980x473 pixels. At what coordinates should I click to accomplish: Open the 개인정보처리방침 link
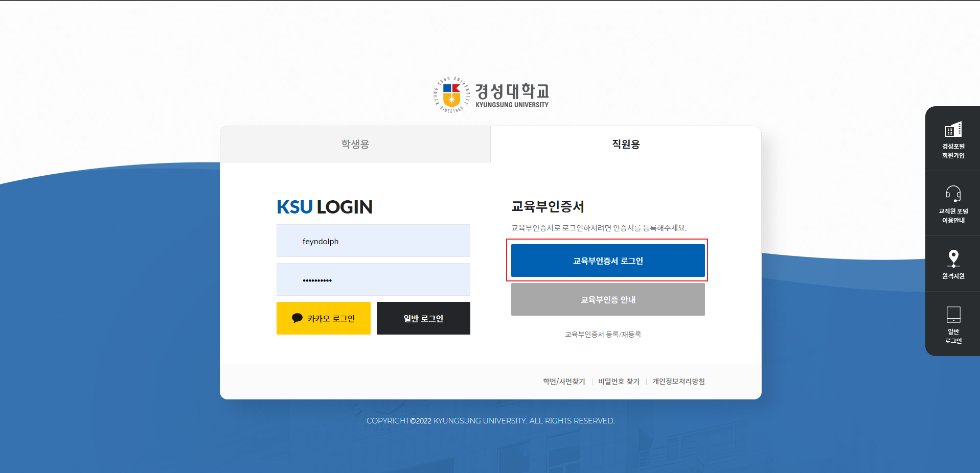[678, 382]
